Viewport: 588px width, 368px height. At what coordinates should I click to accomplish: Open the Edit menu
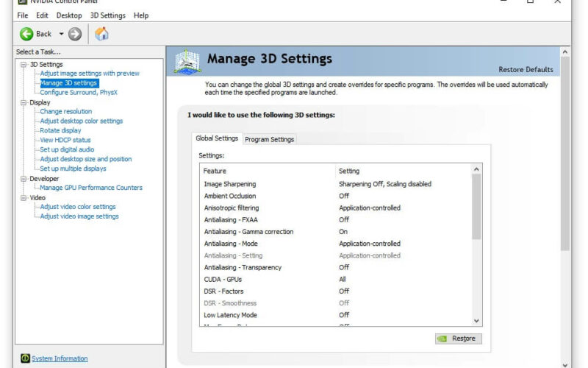pyautogui.click(x=42, y=15)
